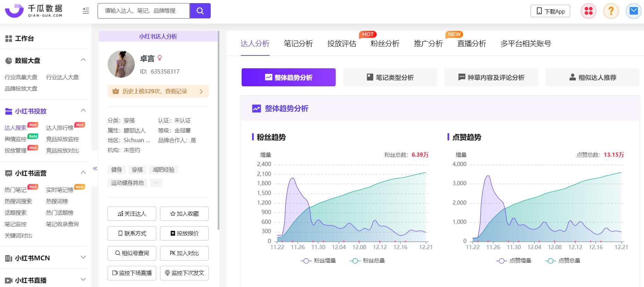Switch to 直播分析 tab

click(472, 44)
